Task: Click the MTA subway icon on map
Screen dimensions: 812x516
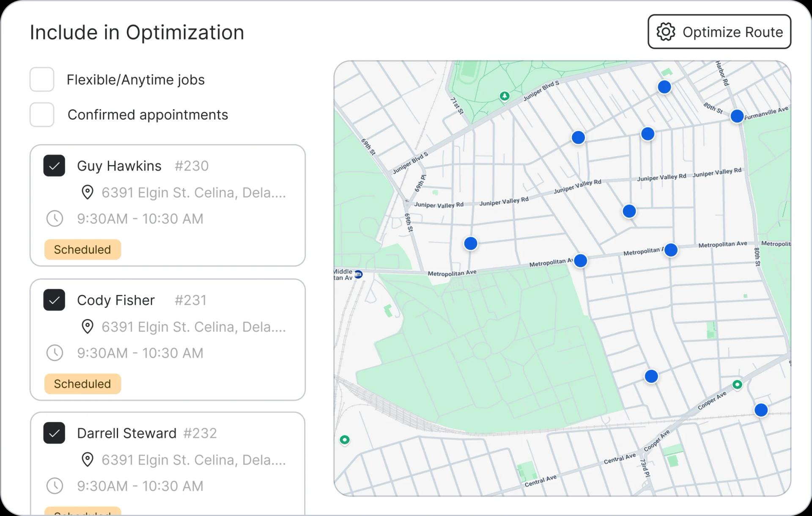Action: click(x=358, y=274)
